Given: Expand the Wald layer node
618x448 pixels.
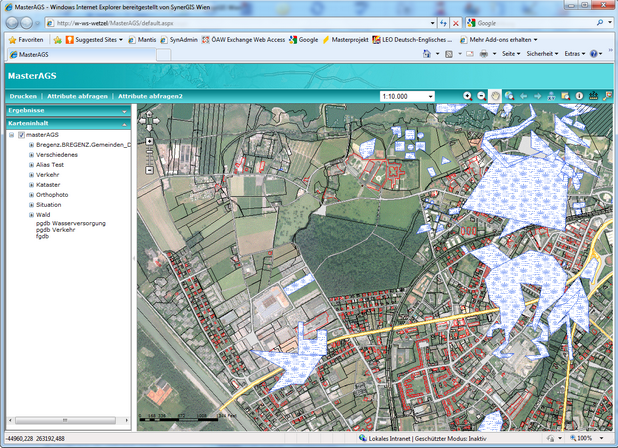Looking at the screenshot, I should click(31, 215).
